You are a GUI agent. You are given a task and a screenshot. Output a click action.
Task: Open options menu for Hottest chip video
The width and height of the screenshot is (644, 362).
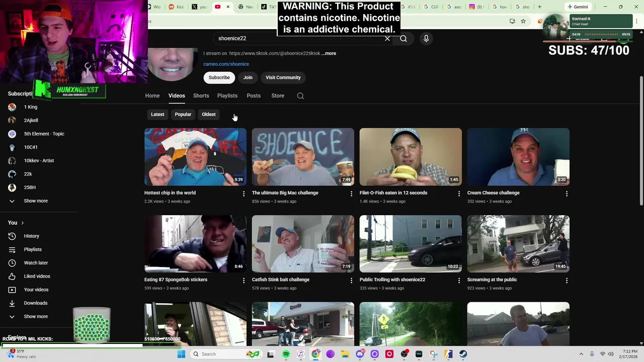[x=244, y=194]
